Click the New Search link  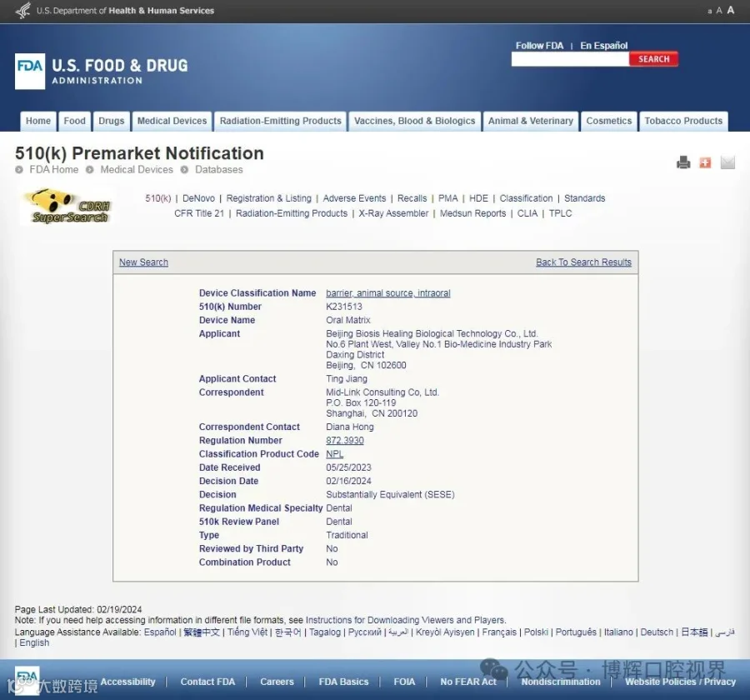(x=143, y=262)
